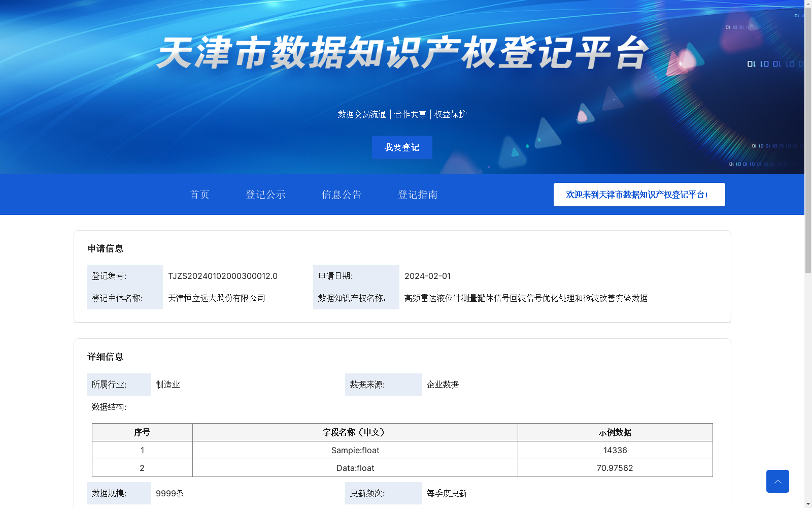Click the data size value 9999条
Screen dimensions: 812x508
170,493
